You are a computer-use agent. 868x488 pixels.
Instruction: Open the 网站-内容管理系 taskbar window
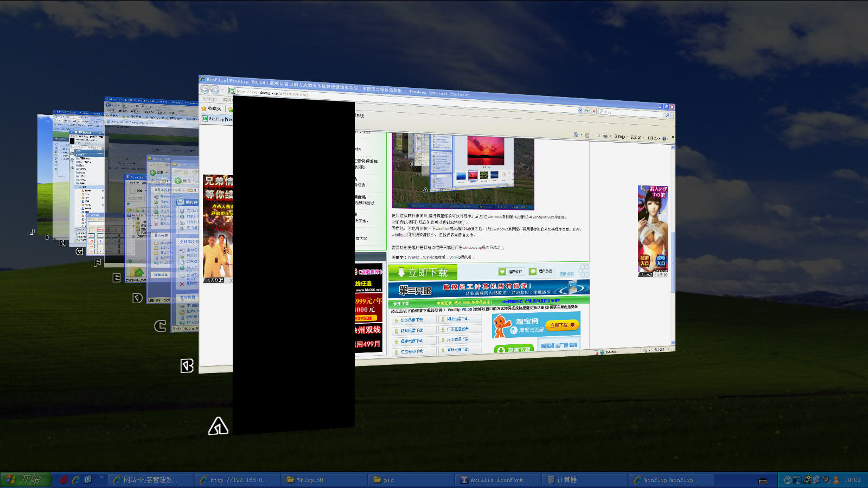[151, 480]
